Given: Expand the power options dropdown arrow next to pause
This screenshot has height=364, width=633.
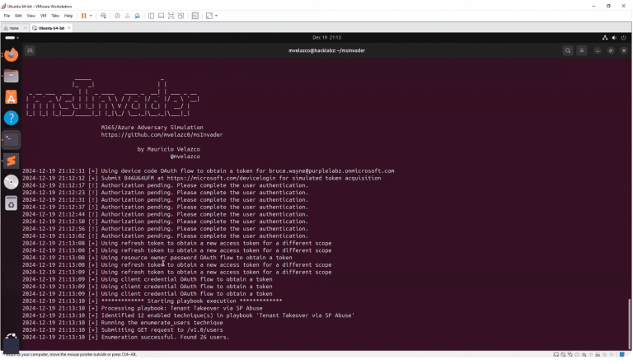Looking at the screenshot, I should pos(91,16).
